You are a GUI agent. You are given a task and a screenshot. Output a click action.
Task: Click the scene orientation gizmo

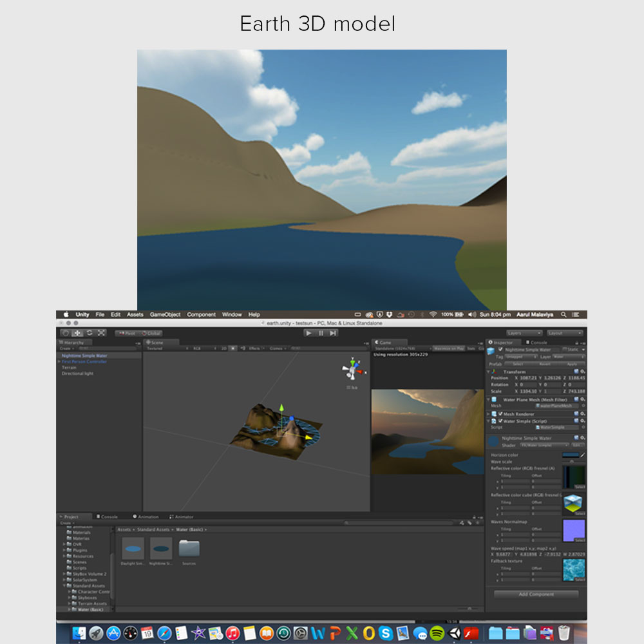pos(352,370)
